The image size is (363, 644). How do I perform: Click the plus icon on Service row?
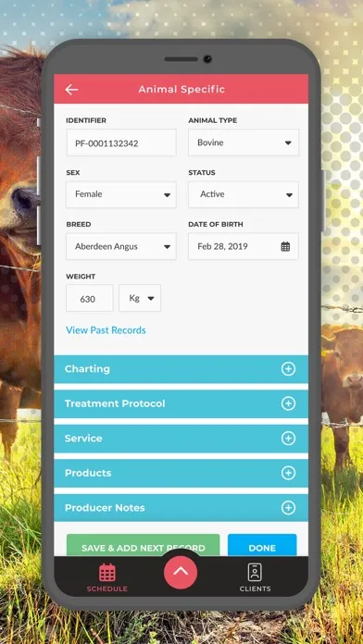coord(288,439)
